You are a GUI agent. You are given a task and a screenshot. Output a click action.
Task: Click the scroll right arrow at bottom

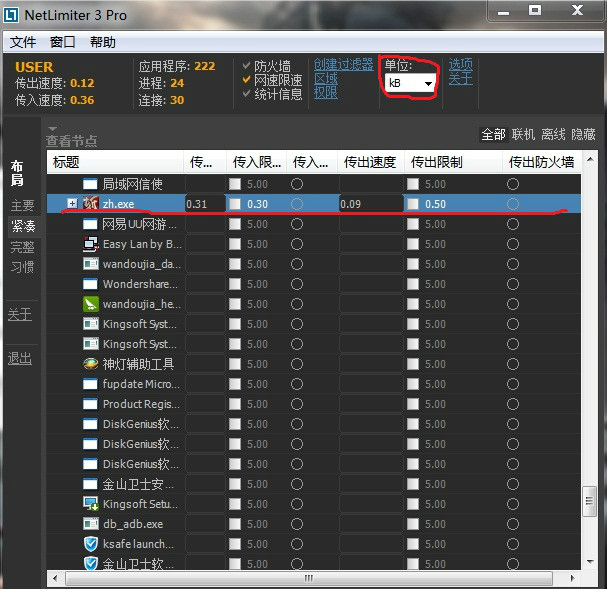click(573, 579)
